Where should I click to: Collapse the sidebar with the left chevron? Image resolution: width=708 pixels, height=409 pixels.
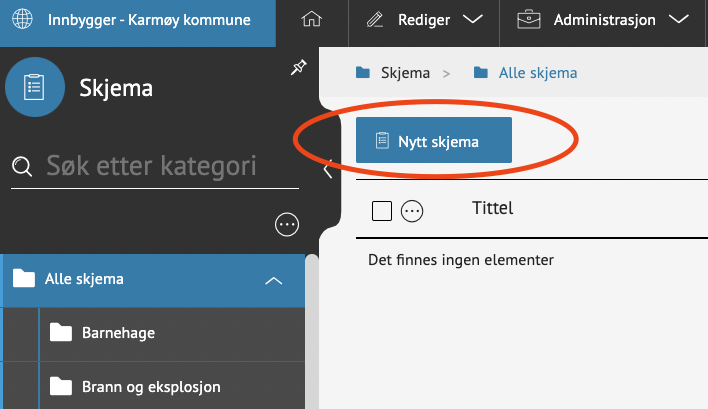[328, 169]
